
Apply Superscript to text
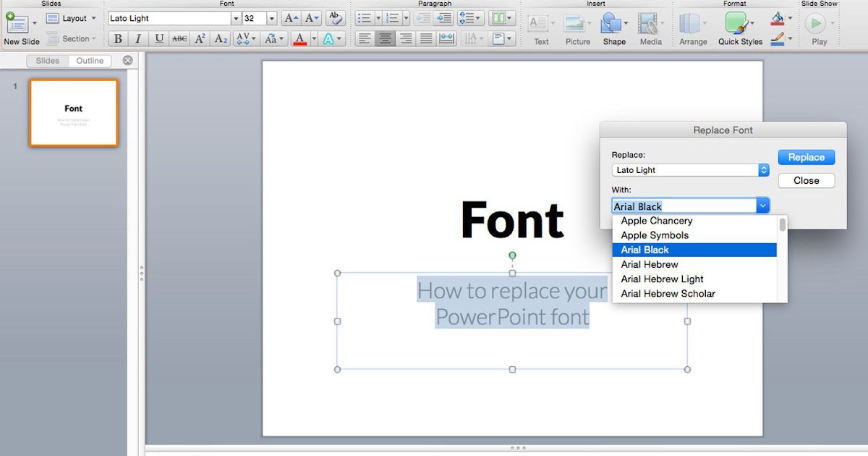[200, 39]
